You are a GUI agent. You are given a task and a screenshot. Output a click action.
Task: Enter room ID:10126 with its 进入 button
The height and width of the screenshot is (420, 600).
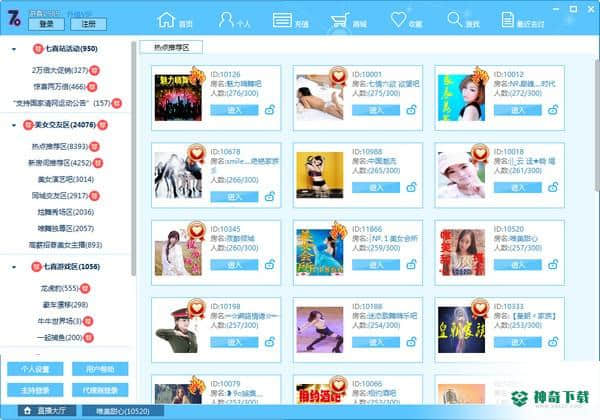(234, 110)
